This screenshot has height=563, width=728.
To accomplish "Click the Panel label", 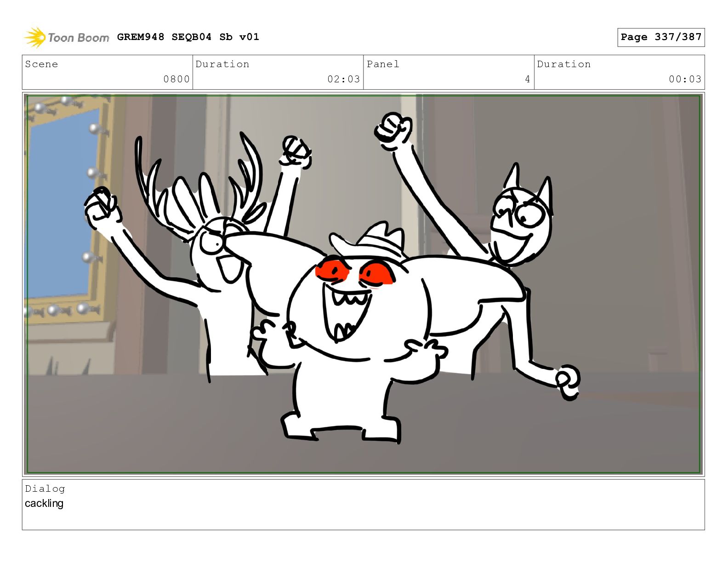I will tap(383, 64).
